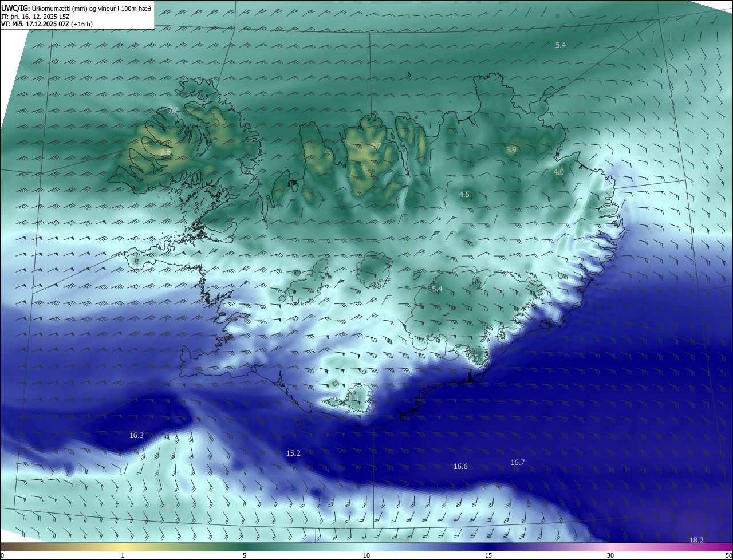Click the 4.5 value label on the map
The image size is (733, 560).
[x=464, y=195]
